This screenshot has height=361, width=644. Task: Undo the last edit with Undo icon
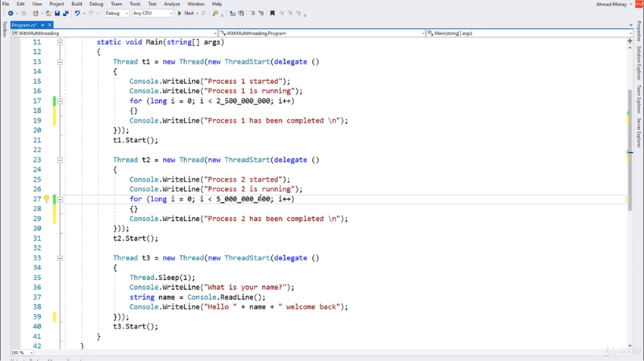(77, 13)
